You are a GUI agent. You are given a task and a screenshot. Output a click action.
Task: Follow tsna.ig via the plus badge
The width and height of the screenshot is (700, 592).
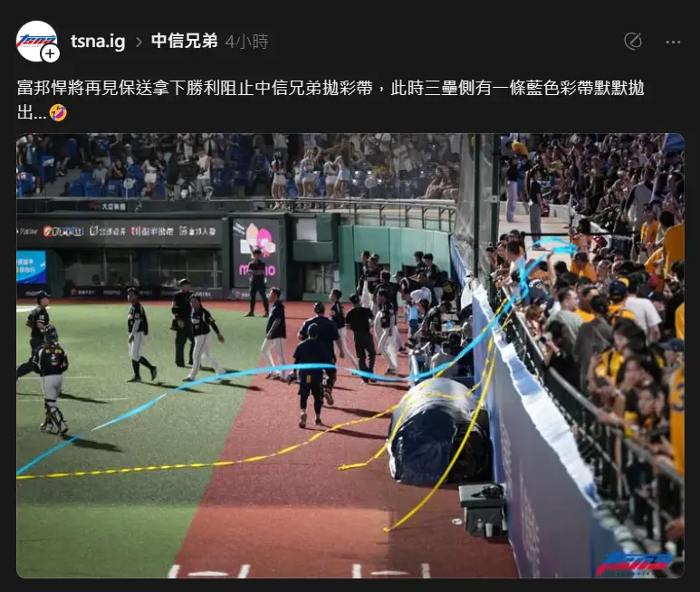[x=50, y=54]
